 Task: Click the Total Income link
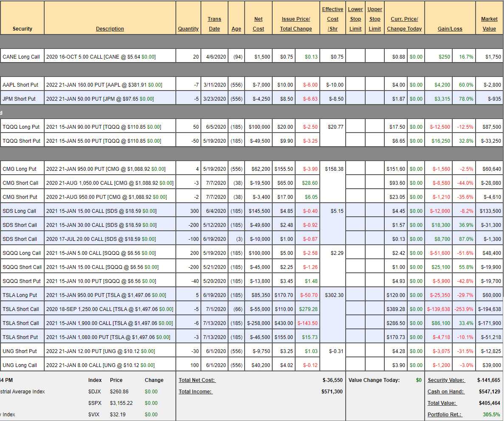(x=195, y=392)
